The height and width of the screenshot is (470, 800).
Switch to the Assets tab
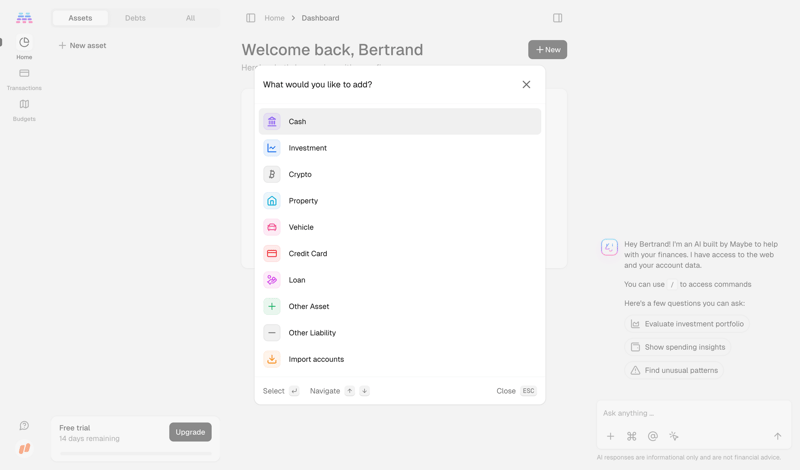point(80,18)
